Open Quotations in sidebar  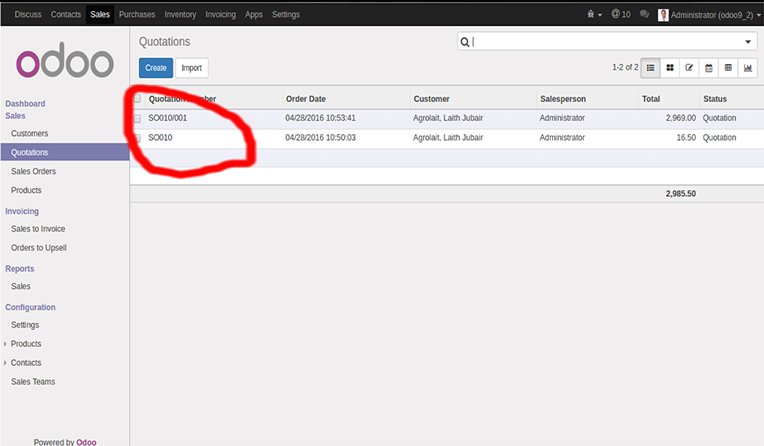tap(65, 152)
